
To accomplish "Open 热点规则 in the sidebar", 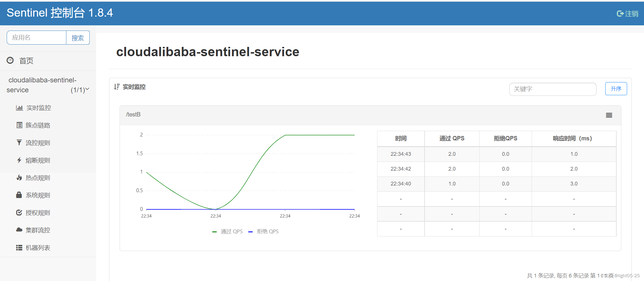I will 38,178.
